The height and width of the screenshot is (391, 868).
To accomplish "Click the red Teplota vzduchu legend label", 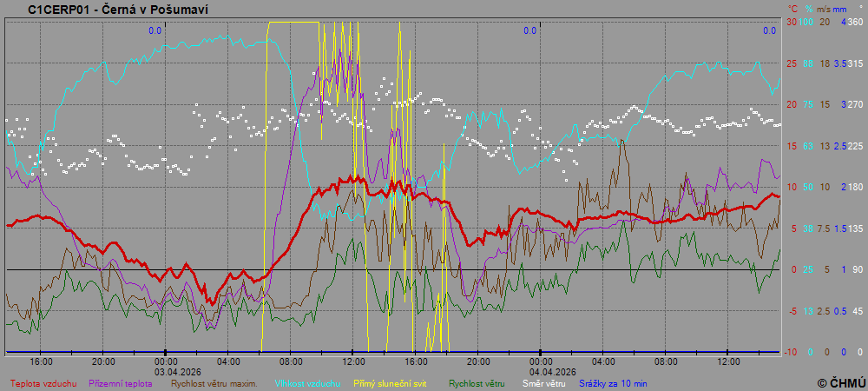I will [43, 382].
